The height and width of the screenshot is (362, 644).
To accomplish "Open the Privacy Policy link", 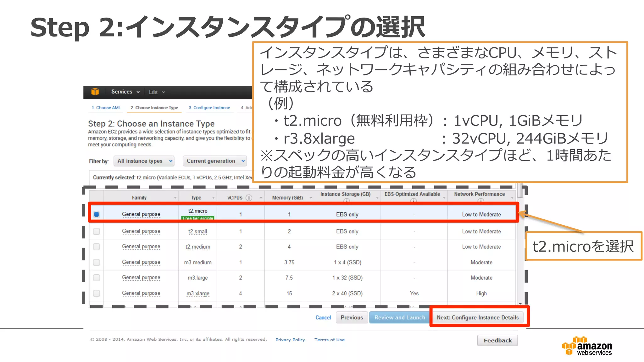I will [x=290, y=340].
